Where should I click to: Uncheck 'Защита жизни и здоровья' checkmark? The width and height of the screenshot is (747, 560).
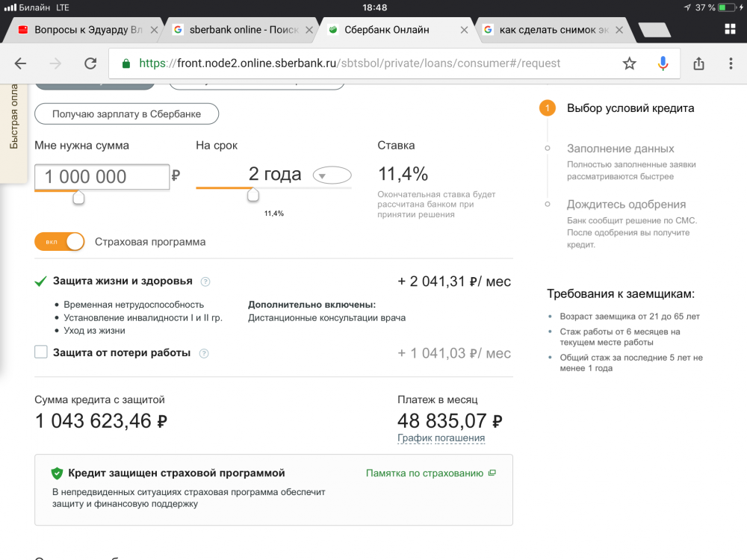tap(40, 281)
